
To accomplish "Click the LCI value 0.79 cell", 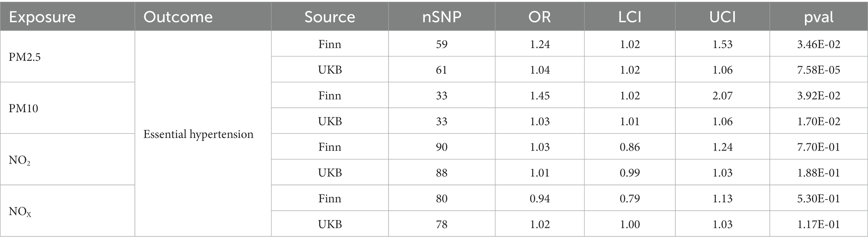I will click(630, 198).
